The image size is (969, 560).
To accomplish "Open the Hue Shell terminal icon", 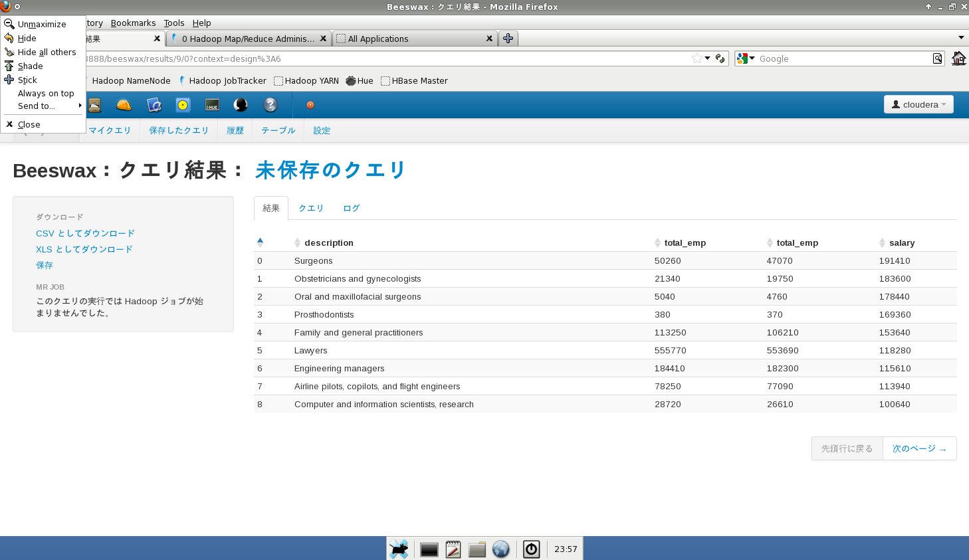I will tap(212, 105).
